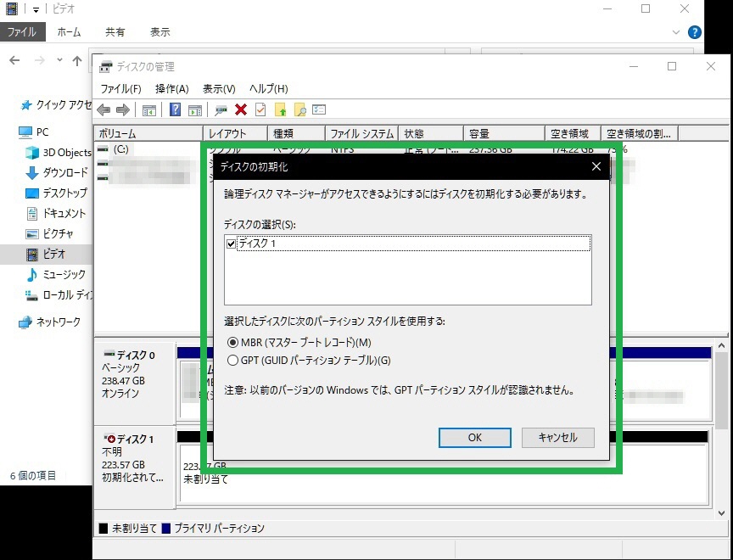Toggle the ディスク 1 checkbox

[231, 244]
